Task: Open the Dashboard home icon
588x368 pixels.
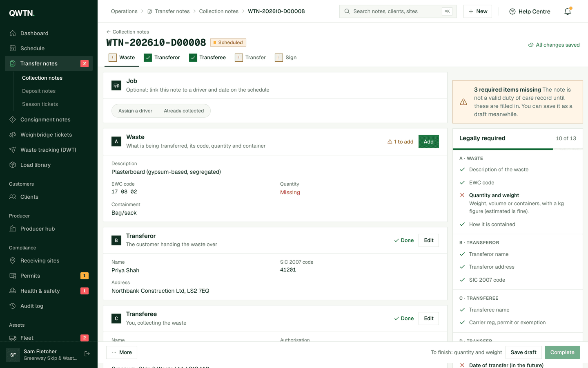Action: point(13,33)
